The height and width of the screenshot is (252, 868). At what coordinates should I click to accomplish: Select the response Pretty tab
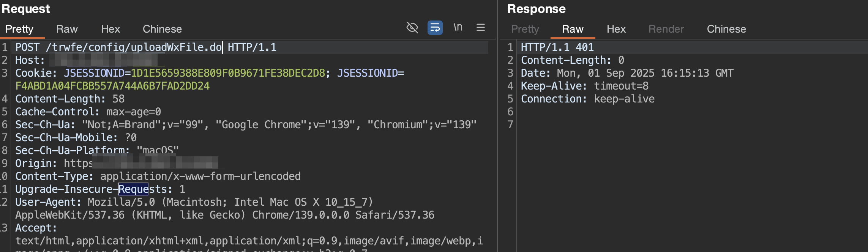(x=525, y=29)
